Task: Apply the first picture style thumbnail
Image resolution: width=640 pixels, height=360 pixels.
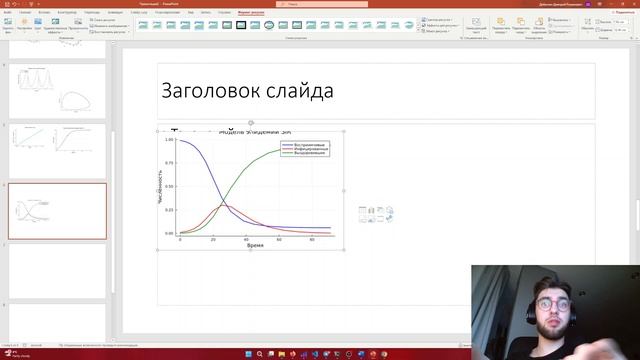Action: click(143, 25)
